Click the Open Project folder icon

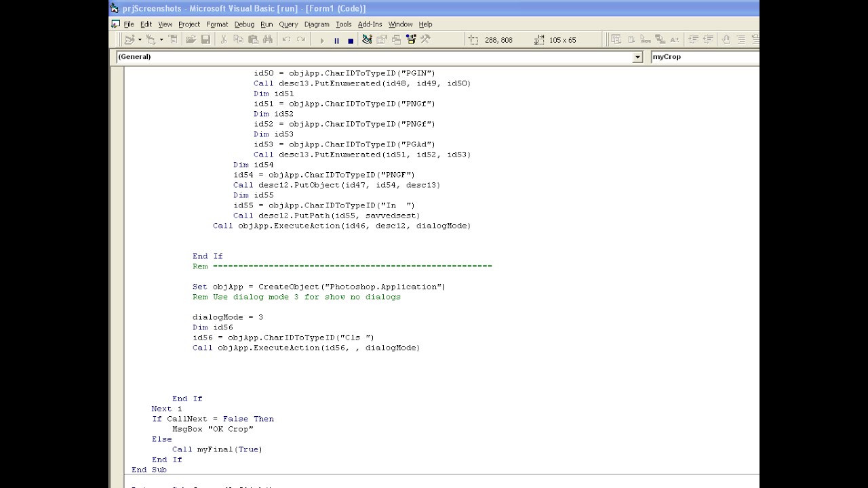click(191, 40)
